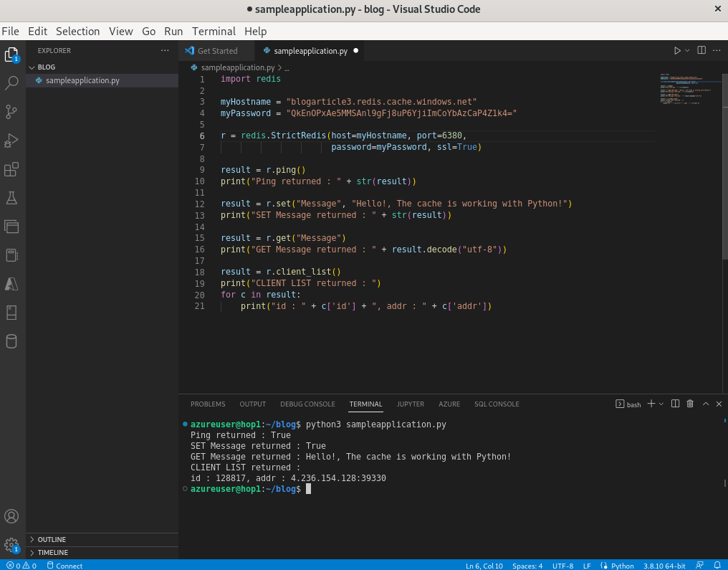This screenshot has width=728, height=570.
Task: Select sampleapplication.py in the Explorer tree
Action: pyautogui.click(x=102, y=80)
